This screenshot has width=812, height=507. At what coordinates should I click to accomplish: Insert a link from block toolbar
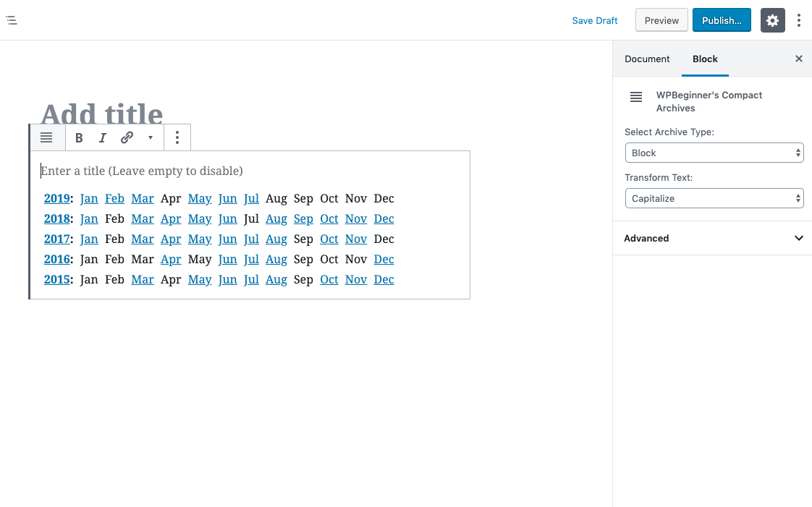coord(127,137)
